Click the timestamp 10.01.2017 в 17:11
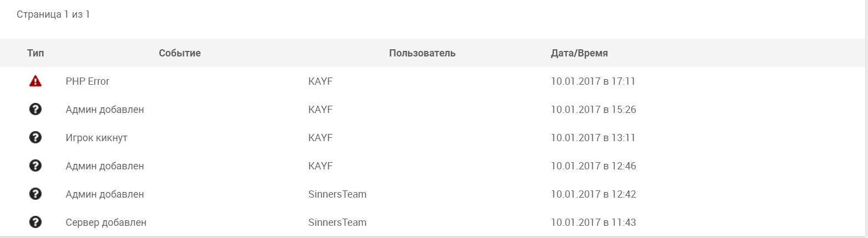 [593, 81]
